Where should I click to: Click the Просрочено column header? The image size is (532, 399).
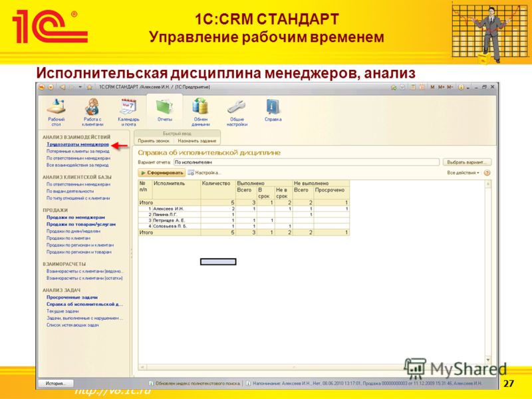(x=331, y=193)
